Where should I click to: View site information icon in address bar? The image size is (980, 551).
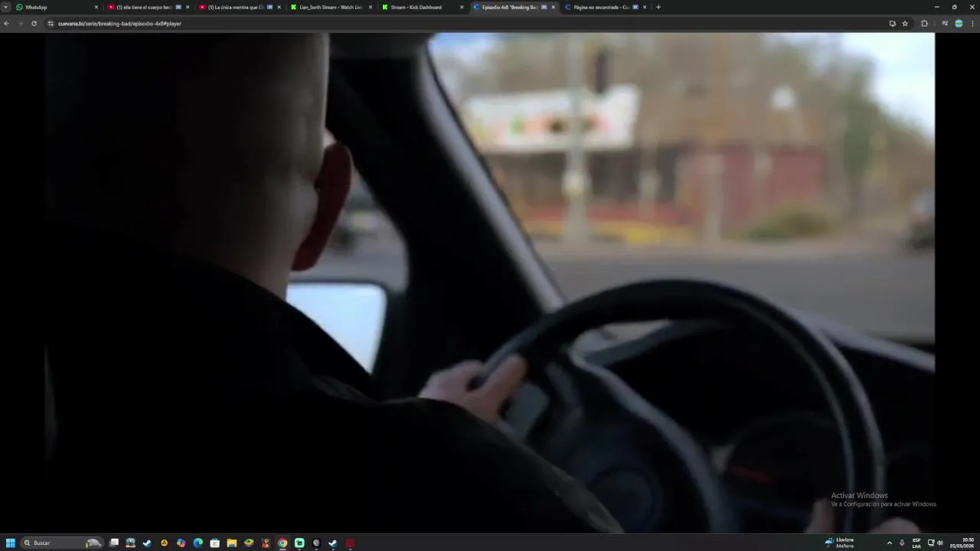[x=51, y=24]
